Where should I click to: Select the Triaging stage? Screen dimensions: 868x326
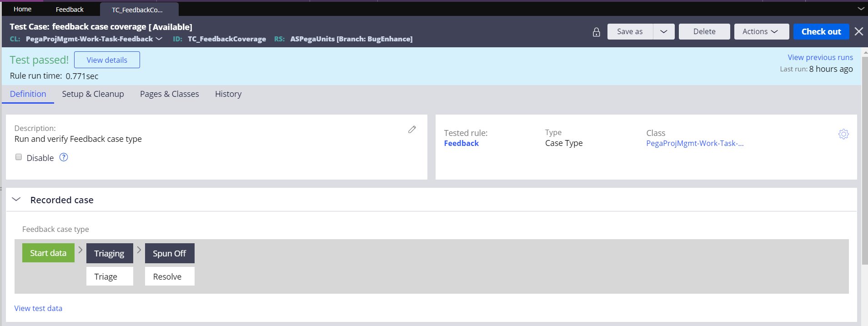pos(110,253)
